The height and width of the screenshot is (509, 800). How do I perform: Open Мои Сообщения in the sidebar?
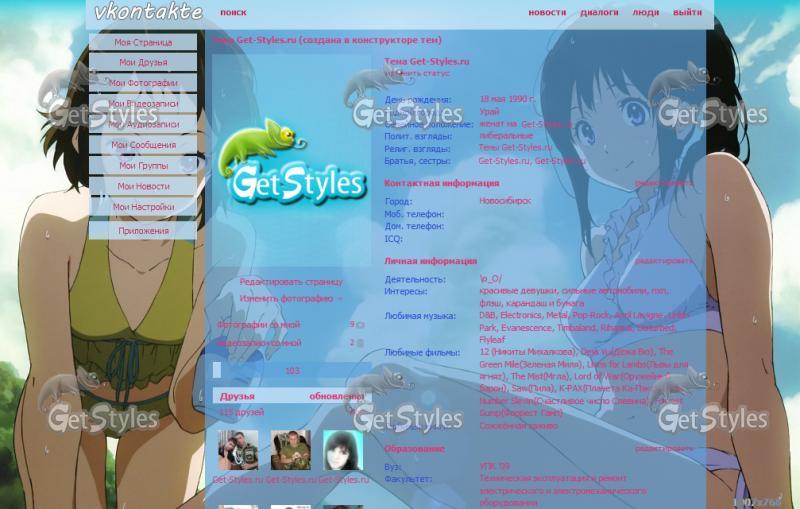(x=143, y=145)
